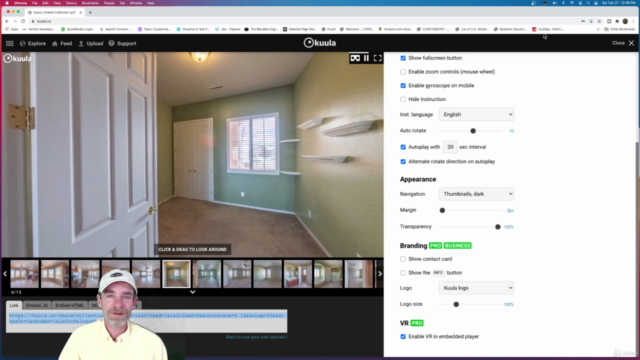
Task: Click Kuula watermark logo on panorama
Action: click(x=18, y=58)
